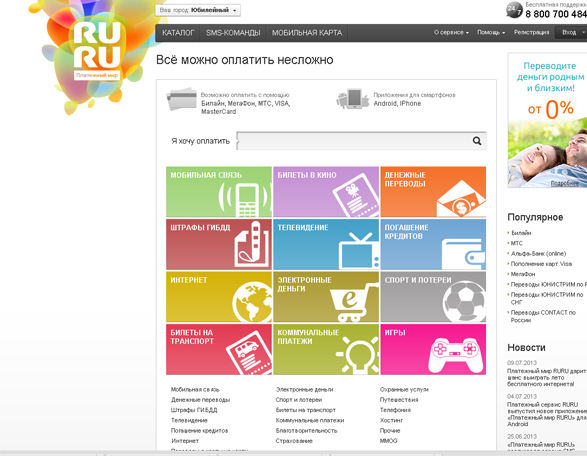Open Пополнение карт Visa link
Image resolution: width=587 pixels, height=456 pixels.
[541, 264]
